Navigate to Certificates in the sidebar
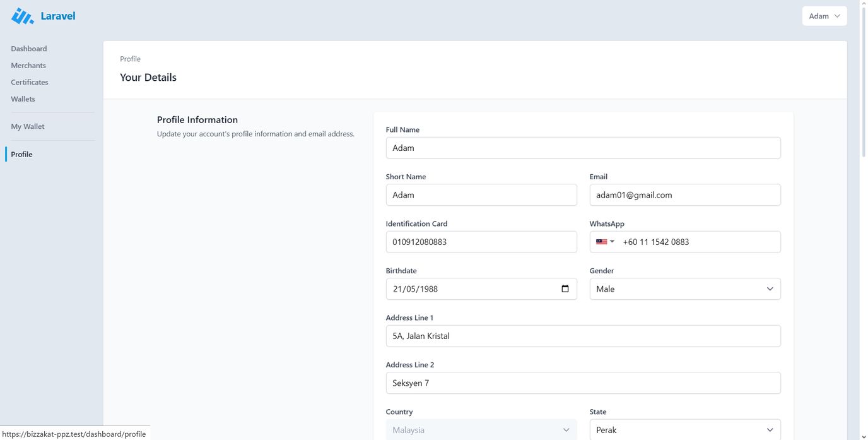 tap(29, 81)
